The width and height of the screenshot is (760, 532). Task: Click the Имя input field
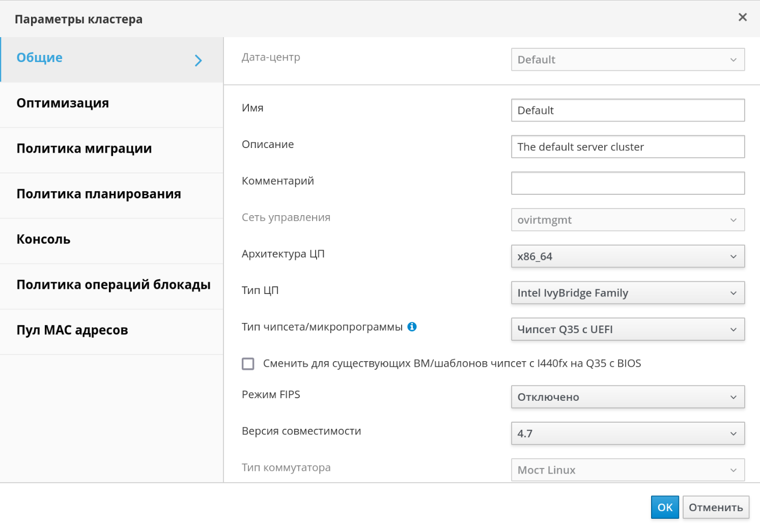tap(627, 110)
